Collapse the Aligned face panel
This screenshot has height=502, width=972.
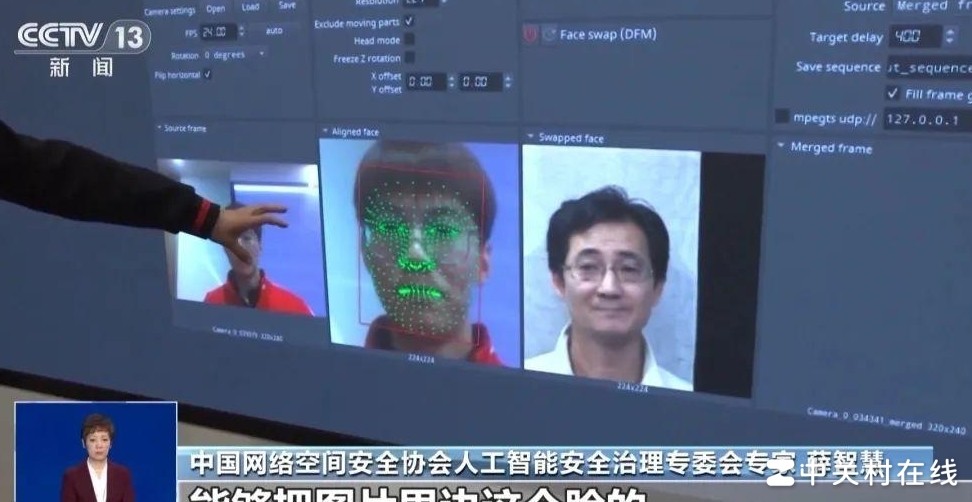(325, 132)
